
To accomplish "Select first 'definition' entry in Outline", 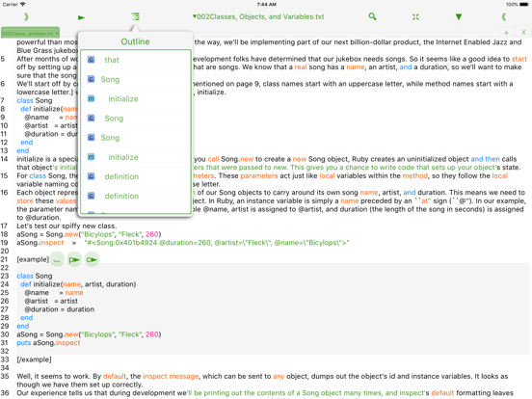I will pyautogui.click(x=135, y=176).
